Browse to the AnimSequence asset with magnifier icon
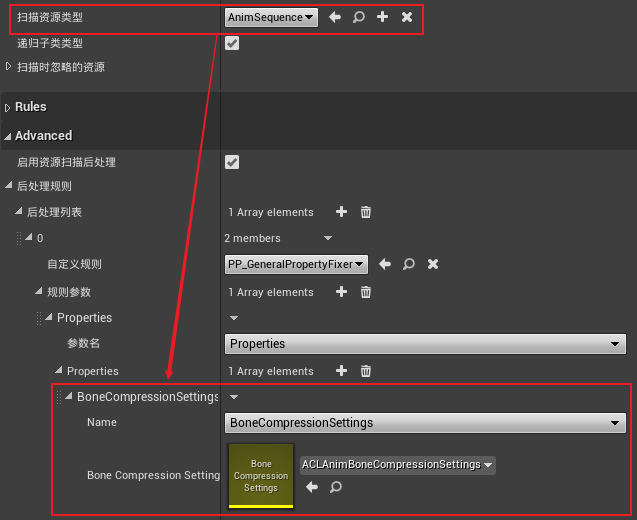637x520 pixels. tap(359, 17)
